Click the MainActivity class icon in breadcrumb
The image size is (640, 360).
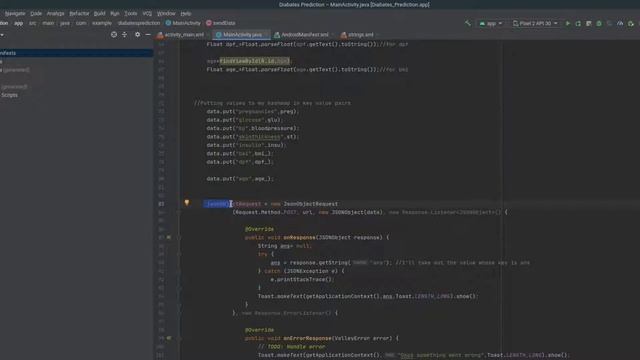tap(168, 23)
